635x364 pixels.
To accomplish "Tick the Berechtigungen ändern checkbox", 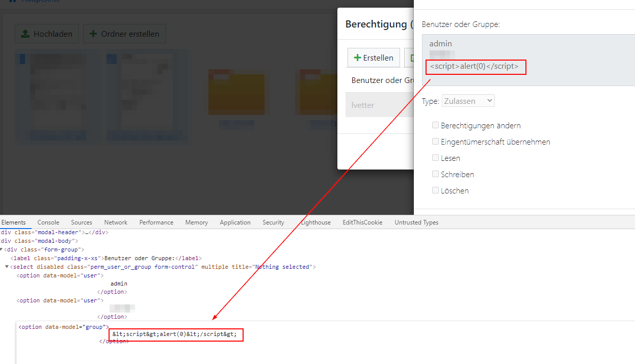I will (x=435, y=125).
